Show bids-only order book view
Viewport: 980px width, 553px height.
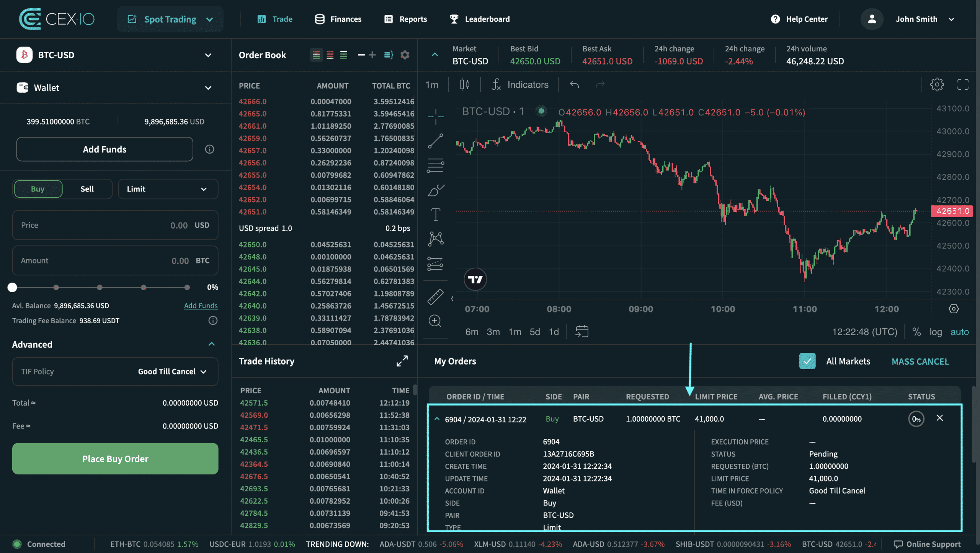click(344, 55)
